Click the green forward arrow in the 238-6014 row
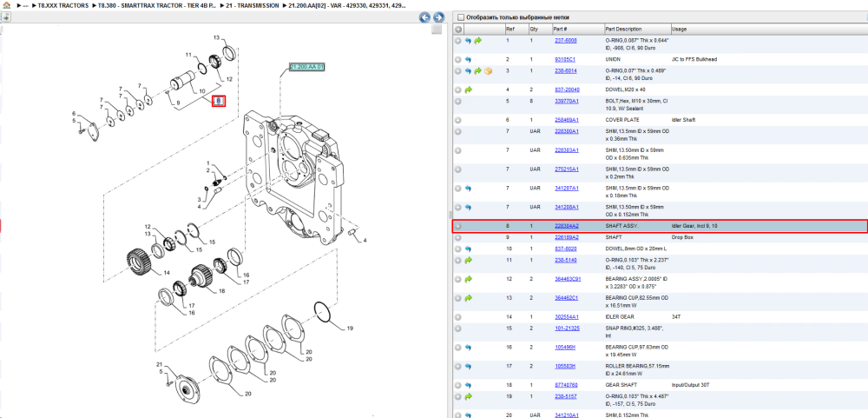The width and height of the screenshot is (868, 418). coord(477,71)
